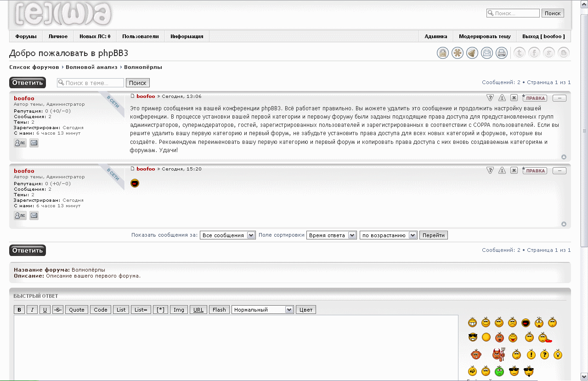Click the 'Волновой анализ' breadcrumb link
The width and height of the screenshot is (588, 381).
pyautogui.click(x=91, y=67)
